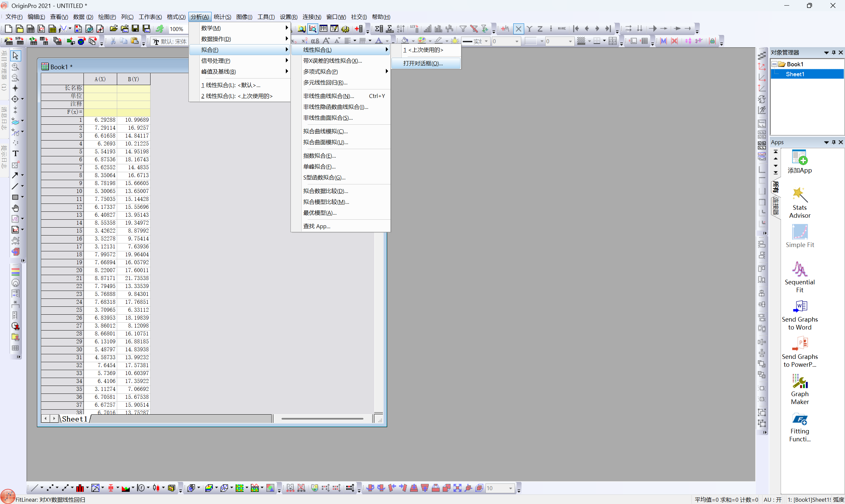Select the Text tool

[15, 153]
